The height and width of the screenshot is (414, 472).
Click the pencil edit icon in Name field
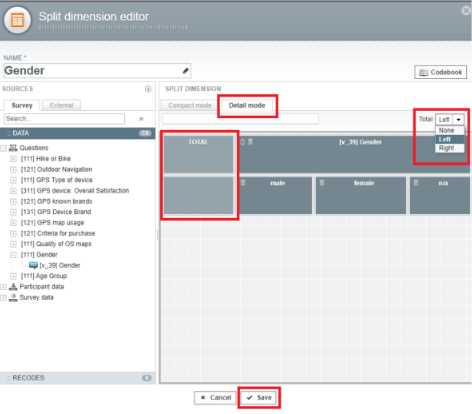(x=186, y=71)
